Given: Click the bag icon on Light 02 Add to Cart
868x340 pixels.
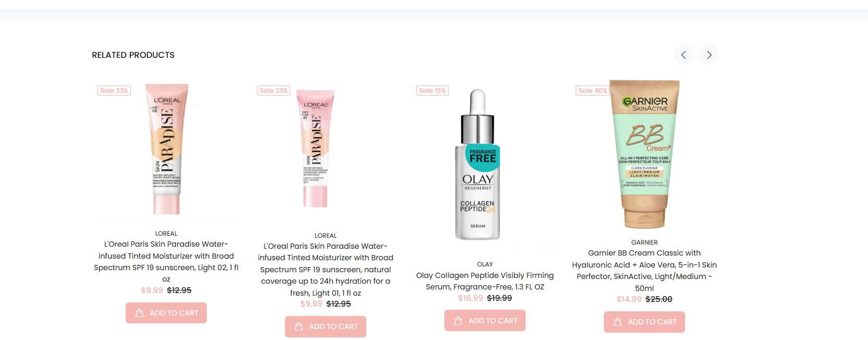Looking at the screenshot, I should [140, 313].
